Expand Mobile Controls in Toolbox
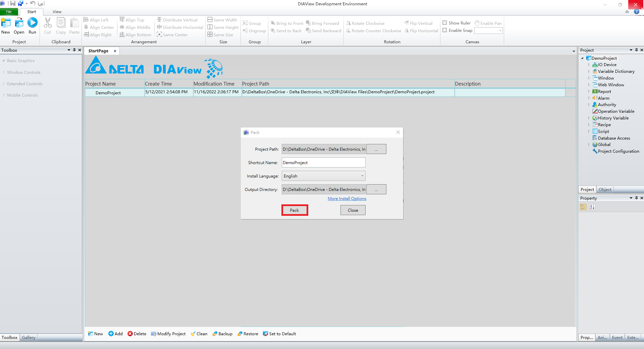Screen dimensions: 644x349 4,95
